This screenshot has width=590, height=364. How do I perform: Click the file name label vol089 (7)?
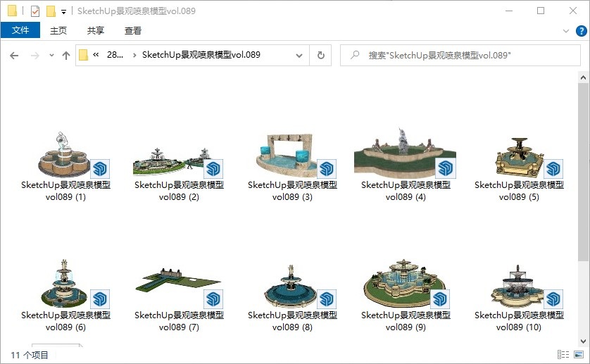tap(179, 321)
